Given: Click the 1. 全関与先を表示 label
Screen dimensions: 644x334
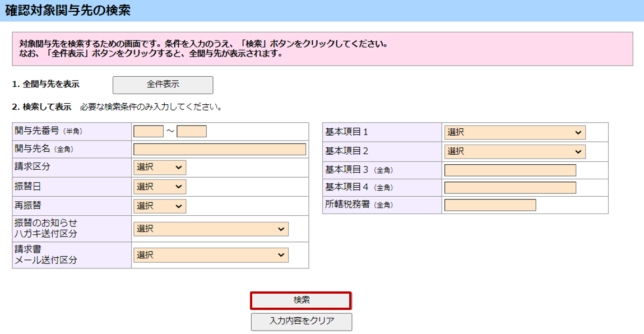Looking at the screenshot, I should [45, 85].
